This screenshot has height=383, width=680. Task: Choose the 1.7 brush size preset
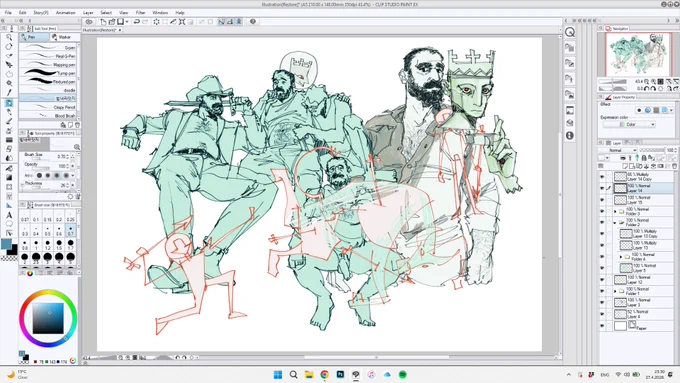[71, 245]
